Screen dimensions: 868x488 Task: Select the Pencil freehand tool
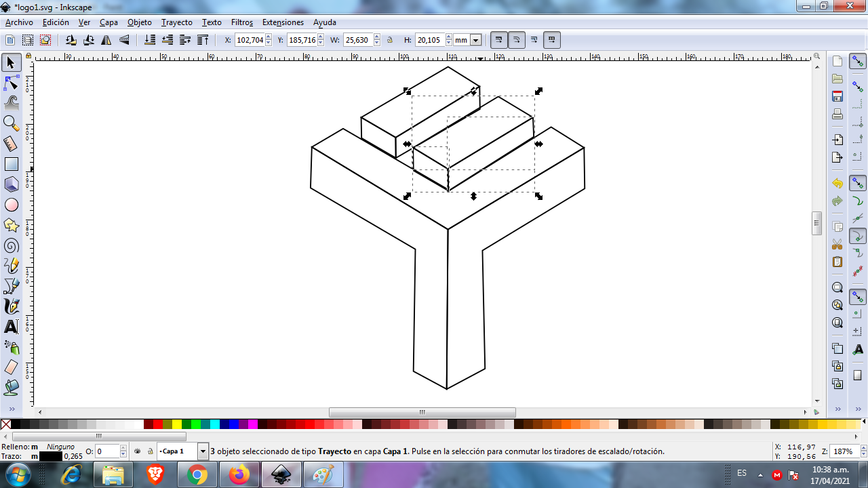pos(11,266)
